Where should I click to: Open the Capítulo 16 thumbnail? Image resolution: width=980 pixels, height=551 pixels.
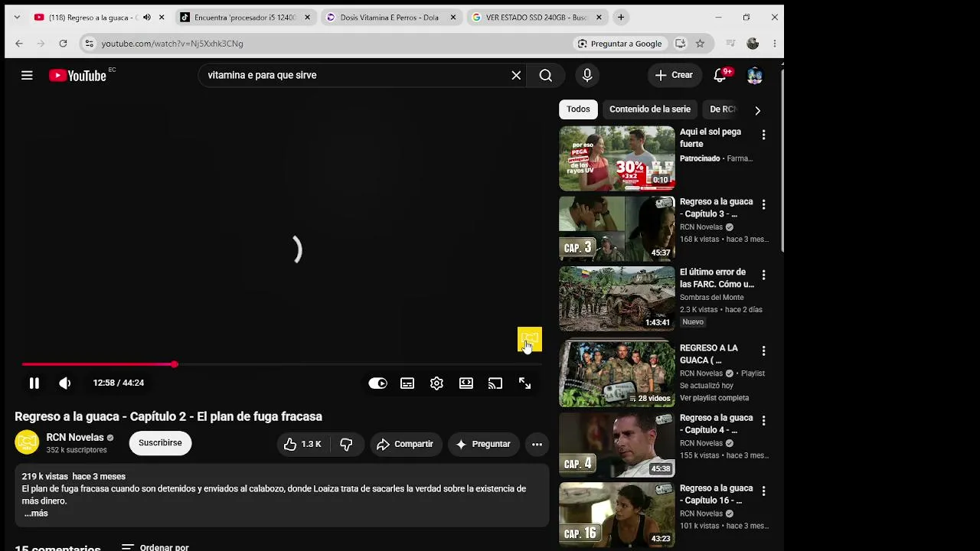[617, 514]
